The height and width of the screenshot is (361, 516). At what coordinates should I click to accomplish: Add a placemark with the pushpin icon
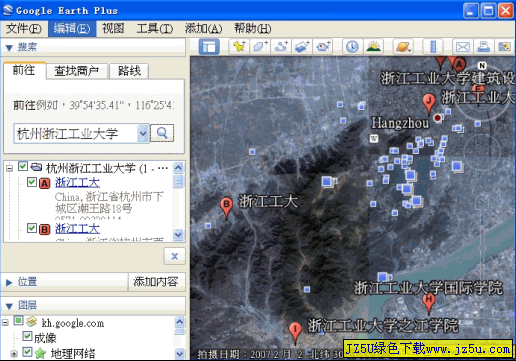click(x=239, y=46)
